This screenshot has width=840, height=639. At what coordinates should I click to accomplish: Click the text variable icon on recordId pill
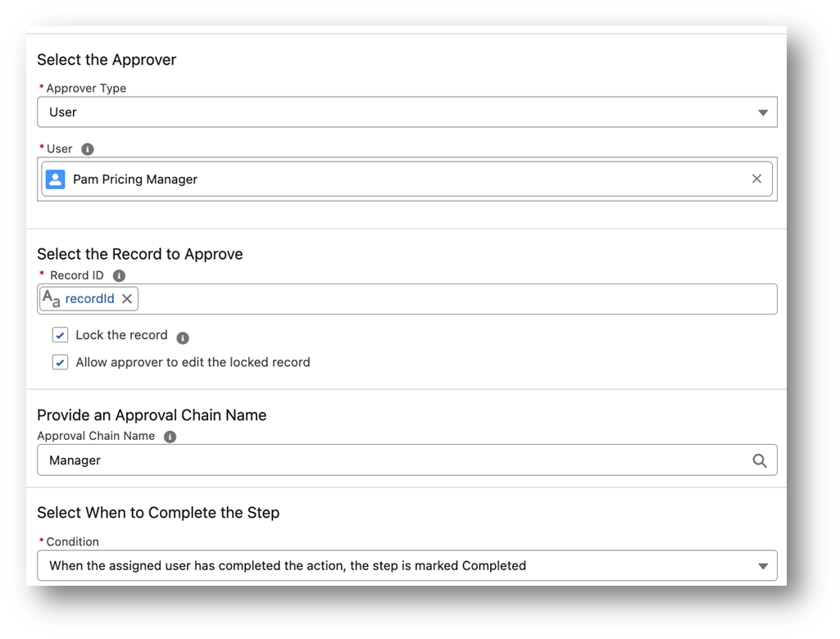(51, 299)
